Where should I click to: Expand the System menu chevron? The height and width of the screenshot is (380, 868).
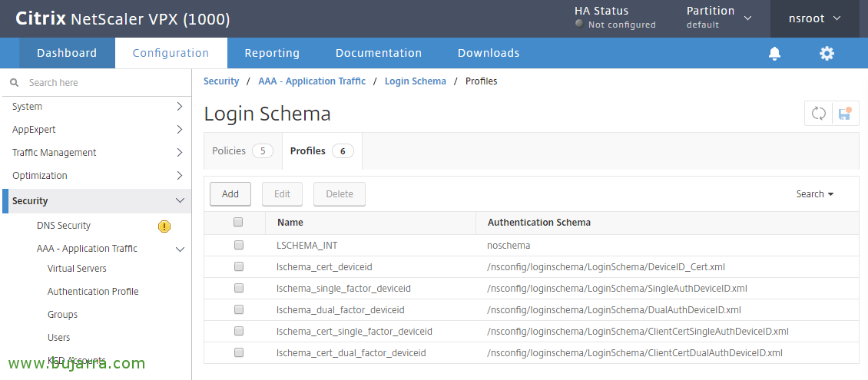[179, 106]
